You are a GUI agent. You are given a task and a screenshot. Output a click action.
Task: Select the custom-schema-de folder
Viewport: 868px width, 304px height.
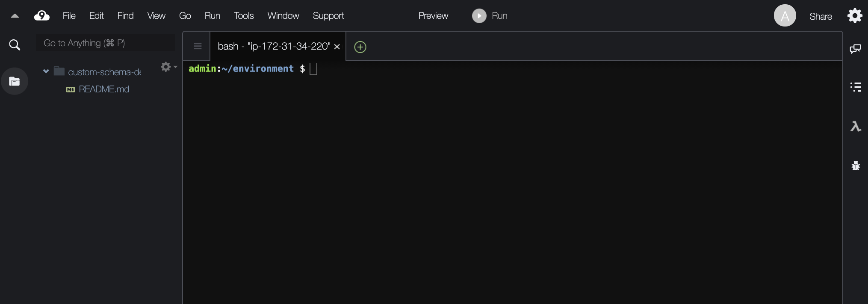104,72
